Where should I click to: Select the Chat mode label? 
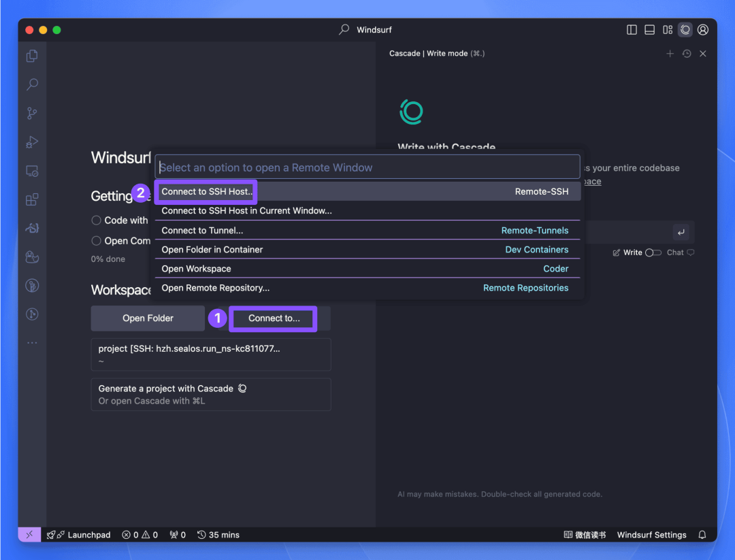coord(675,252)
